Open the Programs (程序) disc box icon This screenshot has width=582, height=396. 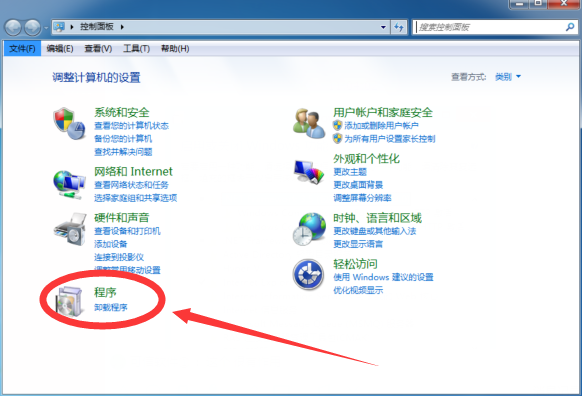[69, 301]
